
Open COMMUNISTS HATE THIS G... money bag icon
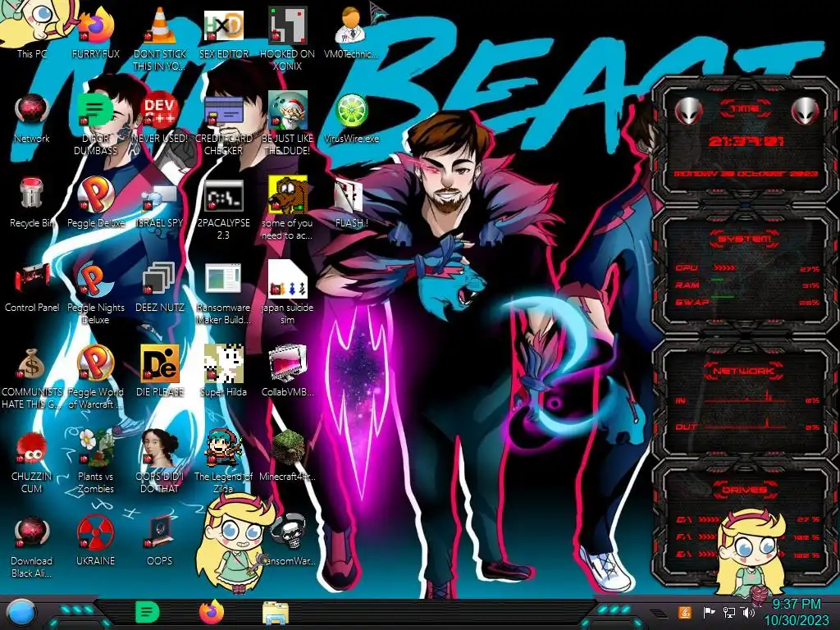tap(32, 365)
